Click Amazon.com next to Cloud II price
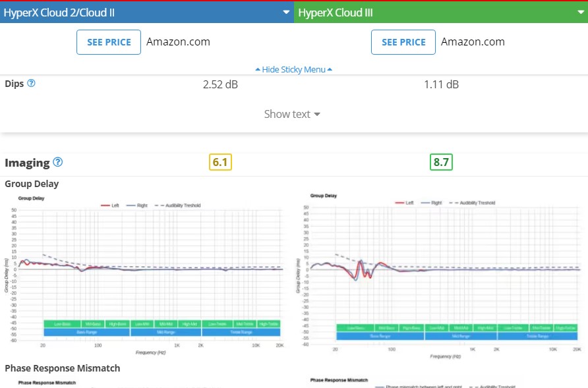Screen dimensions: 588x388 pyautogui.click(x=178, y=42)
